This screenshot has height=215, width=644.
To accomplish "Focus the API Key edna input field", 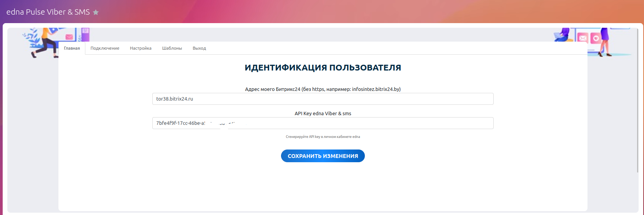I will click(x=323, y=123).
